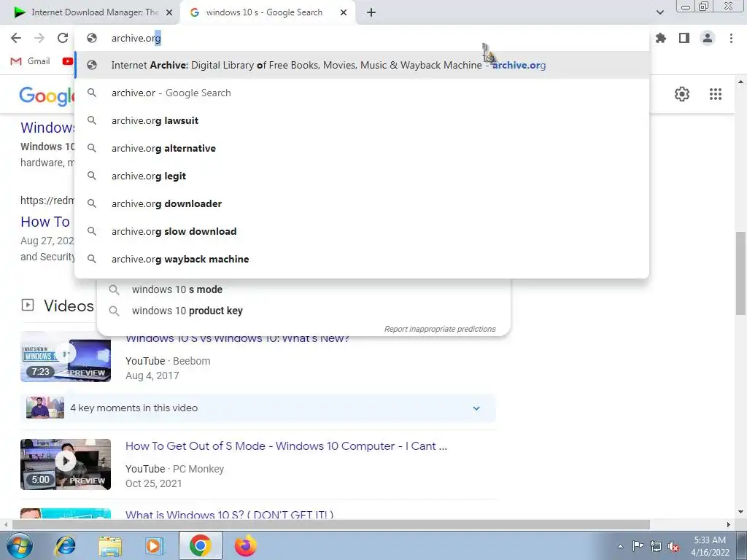Click the Google logo
Image resolution: width=747 pixels, height=560 pixels.
47,96
